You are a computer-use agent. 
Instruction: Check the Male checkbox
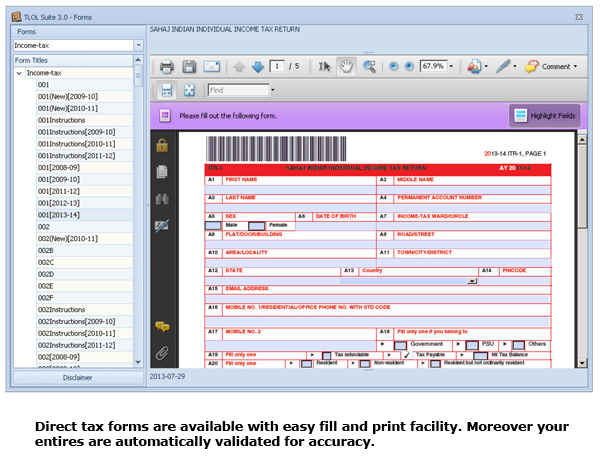click(x=213, y=226)
